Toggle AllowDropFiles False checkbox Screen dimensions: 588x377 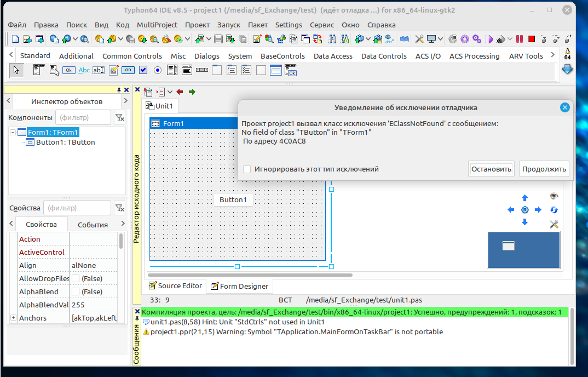(x=76, y=278)
